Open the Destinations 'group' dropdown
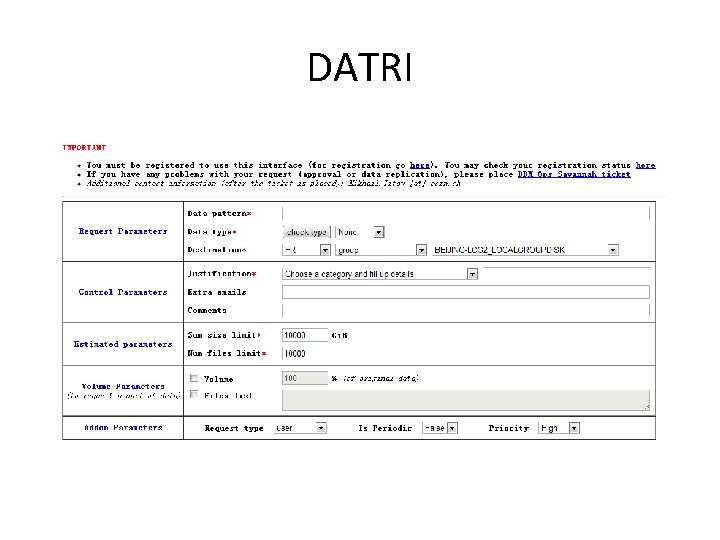 (x=381, y=250)
